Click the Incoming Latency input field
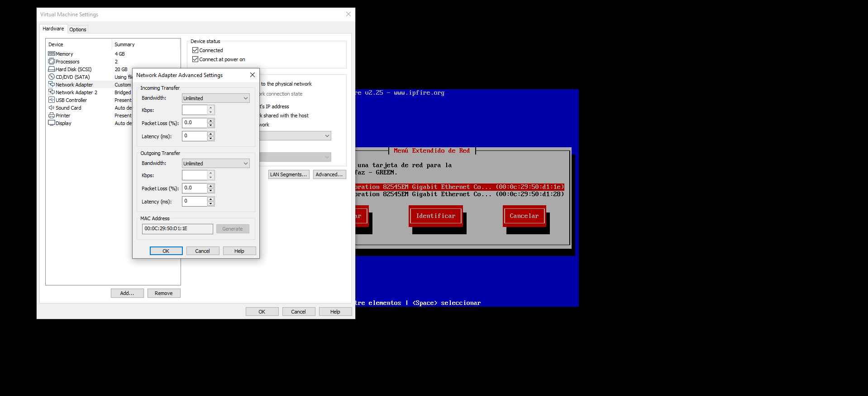This screenshot has height=396, width=868. (x=195, y=136)
